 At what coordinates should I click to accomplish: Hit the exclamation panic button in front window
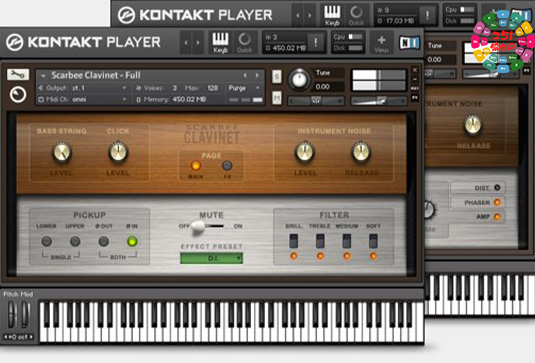pos(316,42)
